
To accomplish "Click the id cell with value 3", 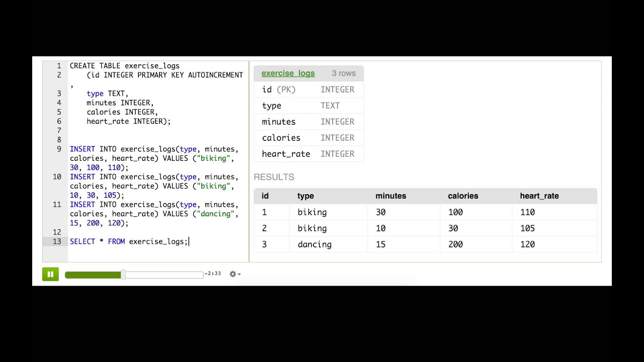I will tap(264, 244).
